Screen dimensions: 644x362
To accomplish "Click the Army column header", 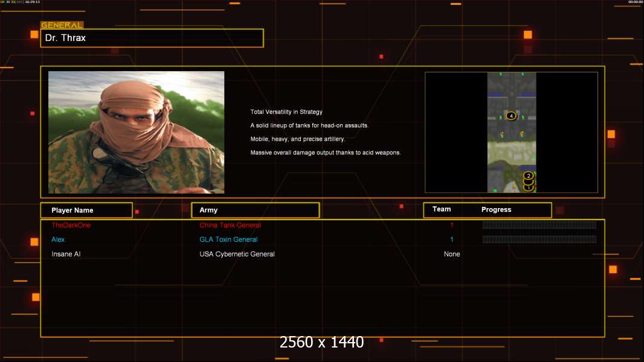I will point(256,210).
